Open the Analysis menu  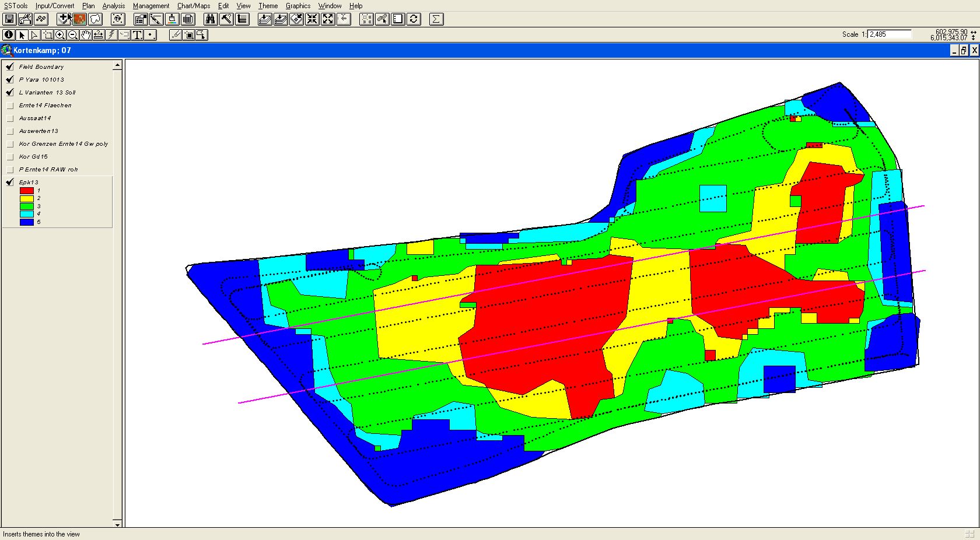(x=113, y=6)
